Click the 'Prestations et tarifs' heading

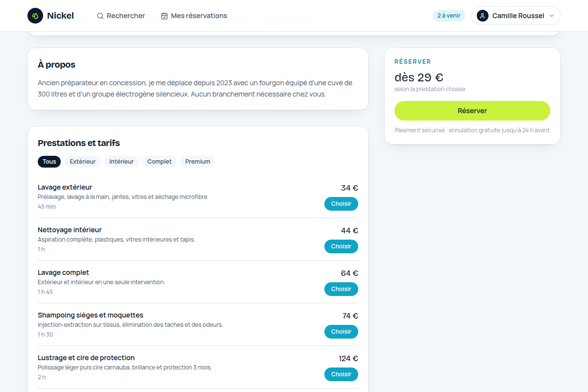[x=79, y=143]
